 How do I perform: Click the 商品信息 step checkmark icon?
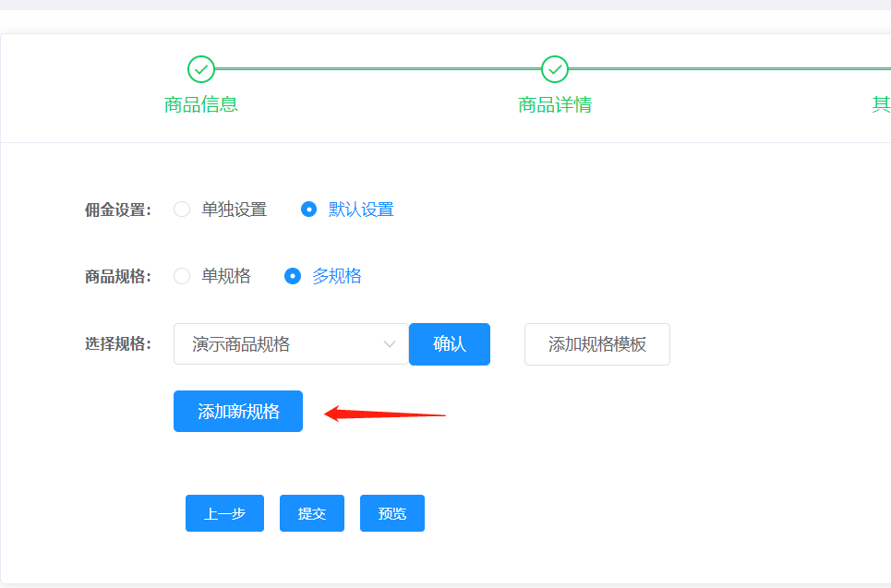tap(200, 69)
